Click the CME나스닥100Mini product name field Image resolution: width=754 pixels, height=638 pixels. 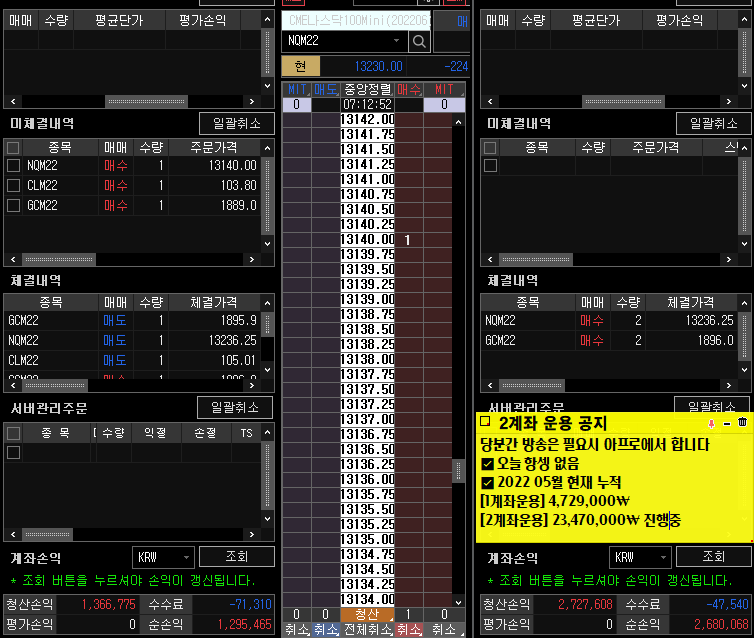pyautogui.click(x=356, y=21)
